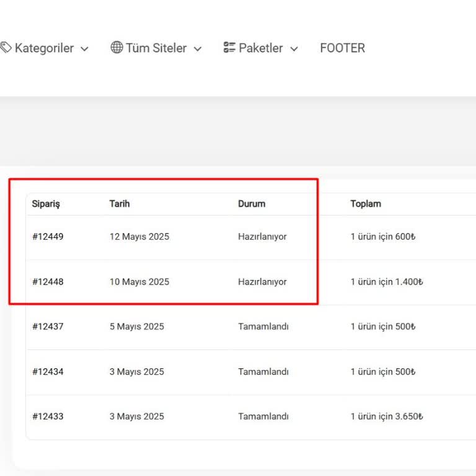Expand the Tüm Siteler dropdown chevron
This screenshot has width=476, height=476.
click(198, 49)
